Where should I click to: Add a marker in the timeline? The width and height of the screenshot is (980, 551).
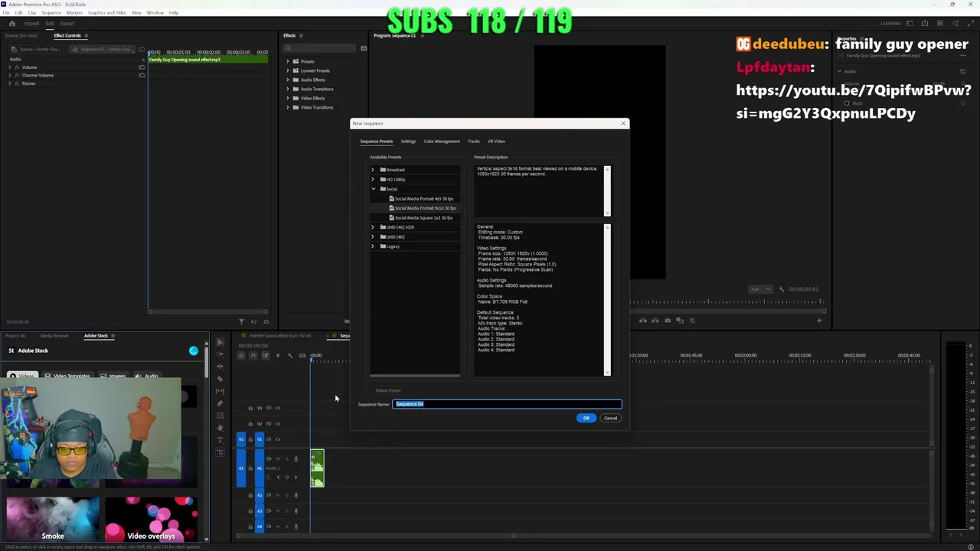[278, 355]
